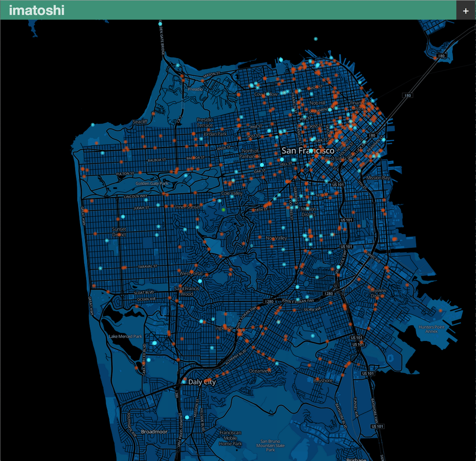The width and height of the screenshot is (476, 461).
Task: Click the green marker near Inner Sunset
Action: point(223,210)
